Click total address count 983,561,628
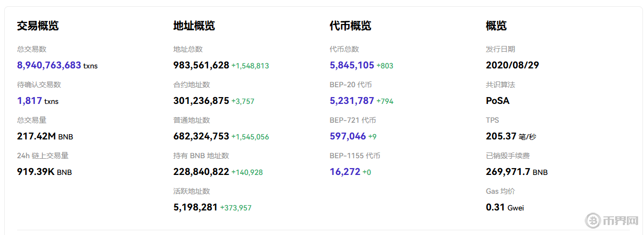644x235 pixels. click(x=201, y=65)
